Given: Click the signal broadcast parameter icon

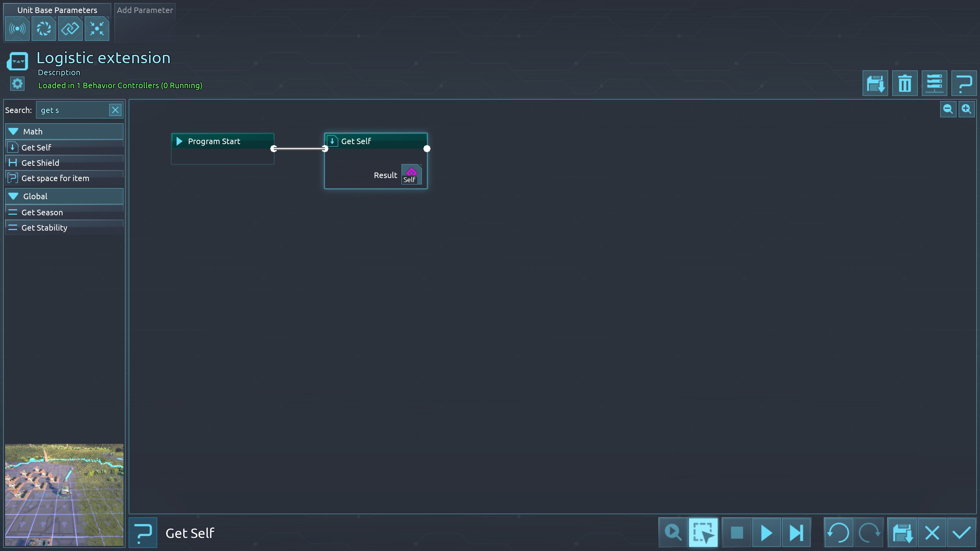Looking at the screenshot, I should 17,29.
